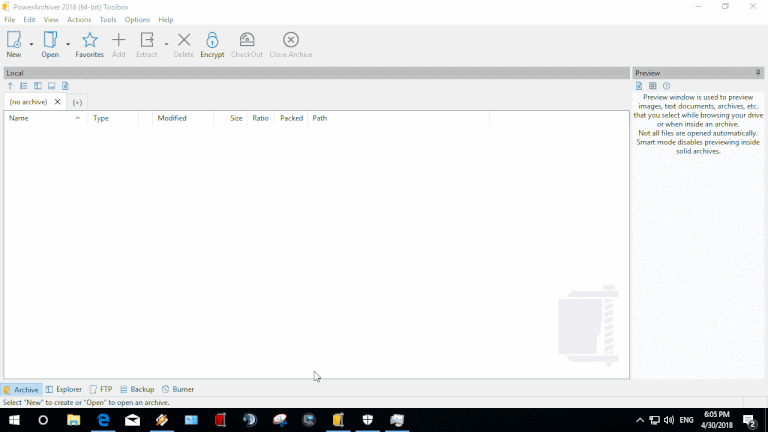
Task: Click the up-one-level arrow icon in Local panel
Action: tap(10, 86)
